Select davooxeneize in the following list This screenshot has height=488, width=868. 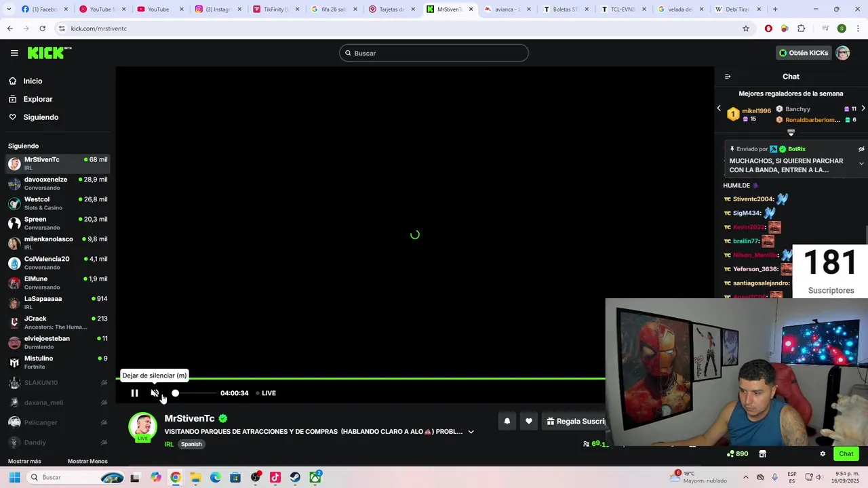point(58,184)
